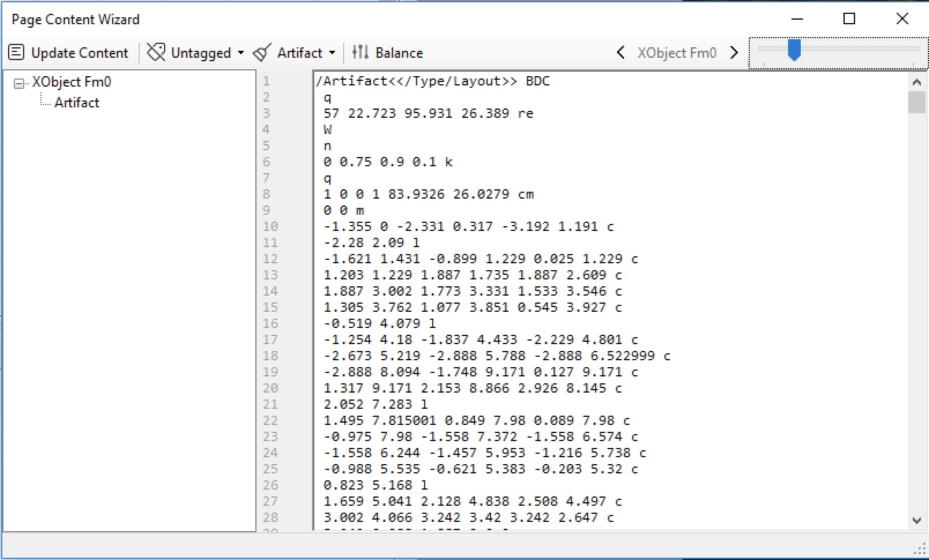This screenshot has height=560, width=929.
Task: Click the Balance sliders icon
Action: coord(360,53)
